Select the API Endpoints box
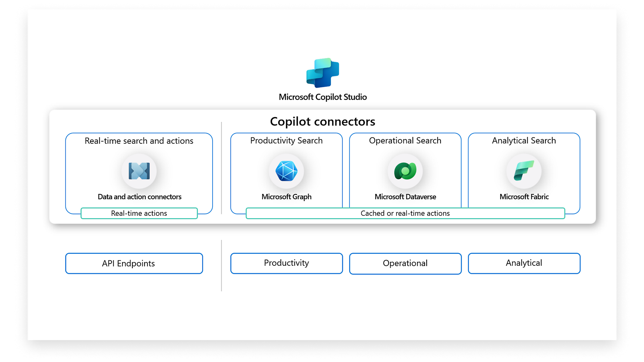The width and height of the screenshot is (644, 362). [x=134, y=263]
